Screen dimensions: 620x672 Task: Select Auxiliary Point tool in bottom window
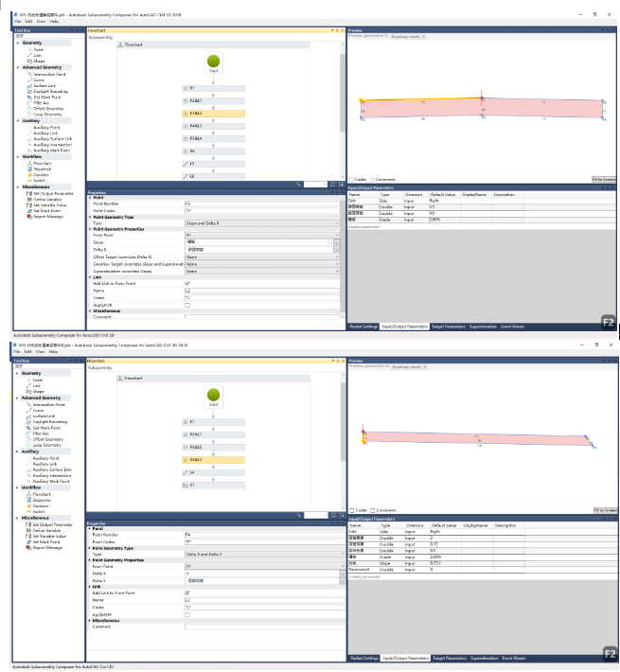coord(45,458)
